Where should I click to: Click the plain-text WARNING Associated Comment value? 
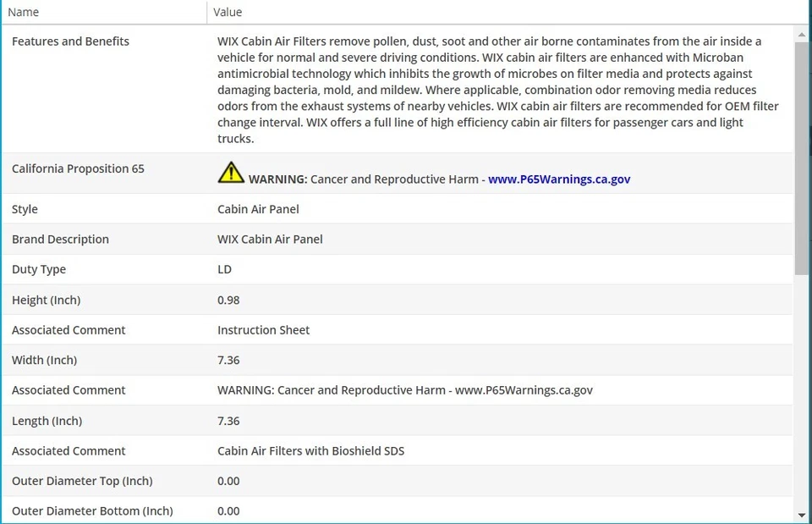point(405,390)
